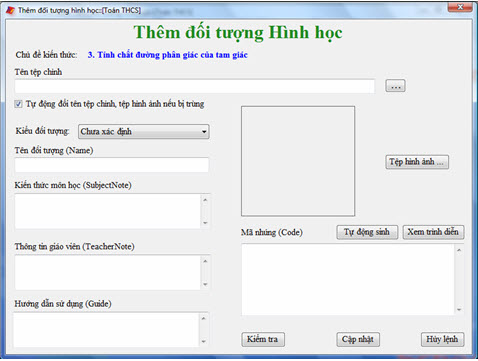Click the 'Thêm đối tượng Hình học' heading

(238, 33)
